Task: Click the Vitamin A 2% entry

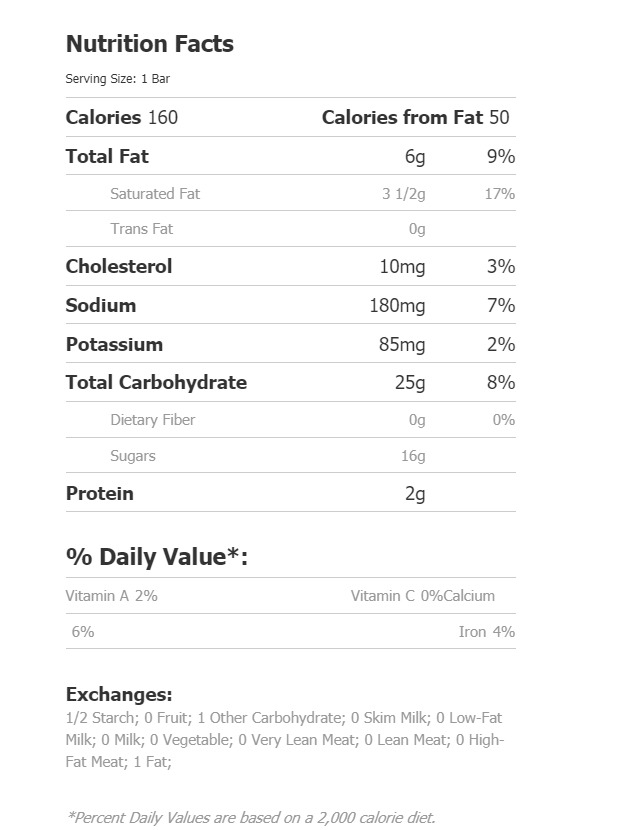Action: [112, 596]
